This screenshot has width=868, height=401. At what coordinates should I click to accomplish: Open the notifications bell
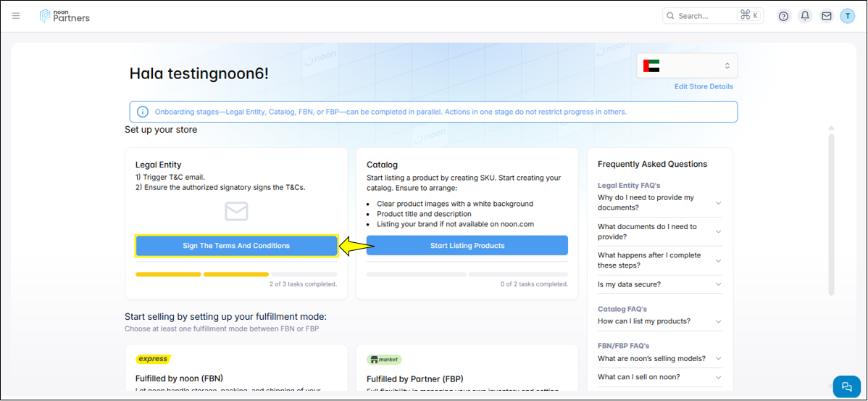[804, 16]
